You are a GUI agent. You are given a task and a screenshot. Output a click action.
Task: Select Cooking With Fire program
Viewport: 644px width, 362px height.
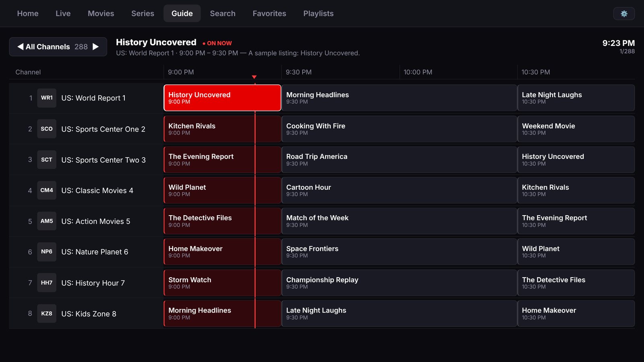pos(399,129)
